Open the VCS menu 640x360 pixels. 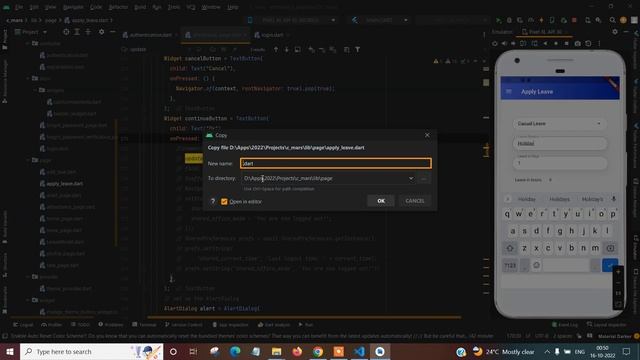coord(191,7)
